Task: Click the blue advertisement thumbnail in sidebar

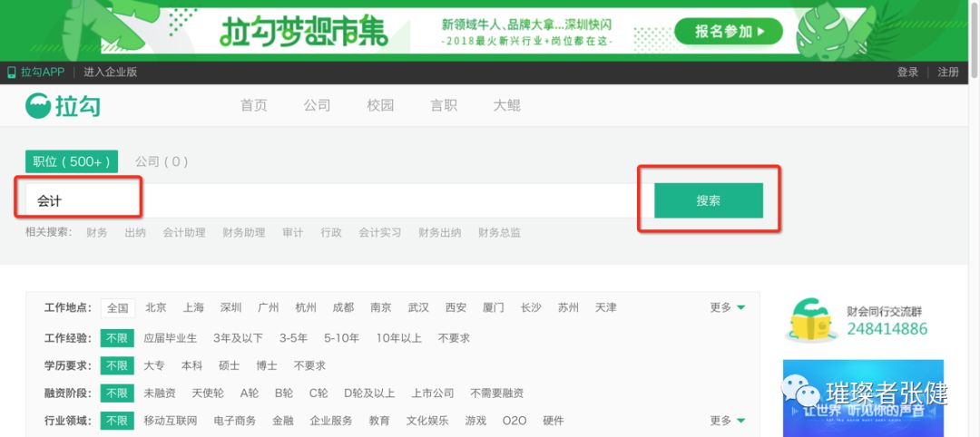Action: (863, 398)
